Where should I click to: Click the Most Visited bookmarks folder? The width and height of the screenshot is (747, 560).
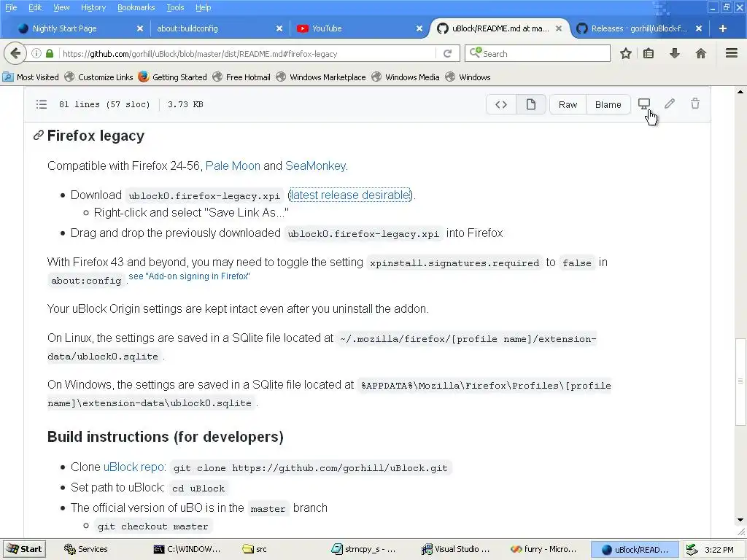pyautogui.click(x=31, y=77)
